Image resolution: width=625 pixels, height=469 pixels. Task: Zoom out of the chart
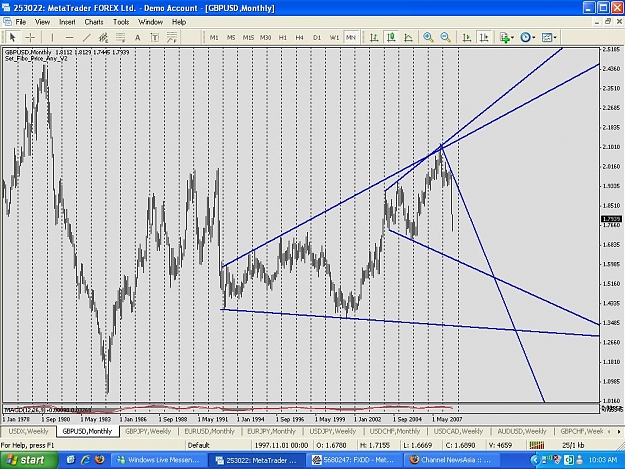click(446, 37)
